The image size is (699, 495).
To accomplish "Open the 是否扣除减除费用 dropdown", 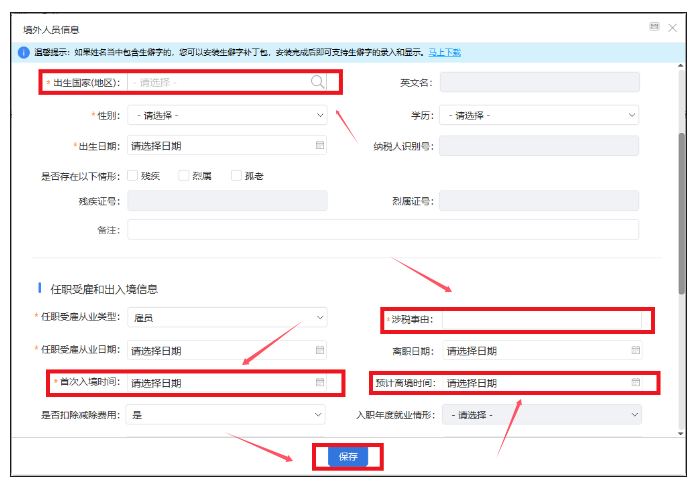I will tap(226, 414).
